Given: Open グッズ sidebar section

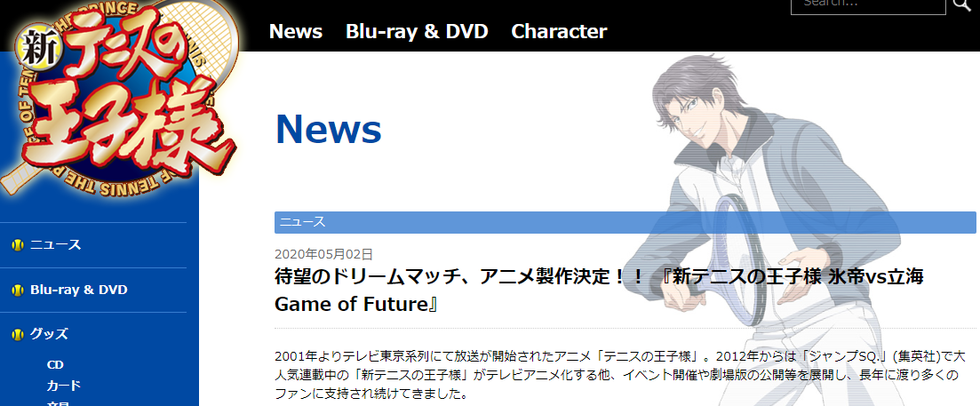Looking at the screenshot, I should 49,334.
